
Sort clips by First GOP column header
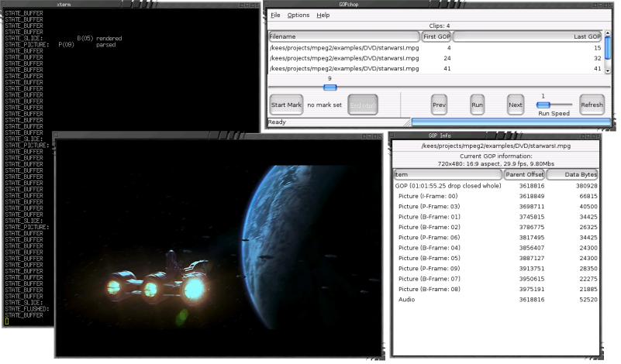click(x=436, y=36)
